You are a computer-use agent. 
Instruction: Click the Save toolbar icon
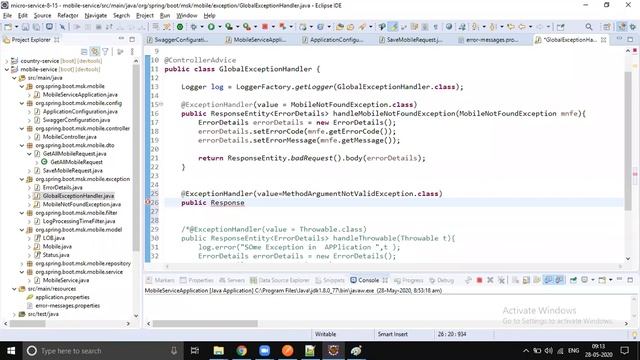[x=25, y=27]
